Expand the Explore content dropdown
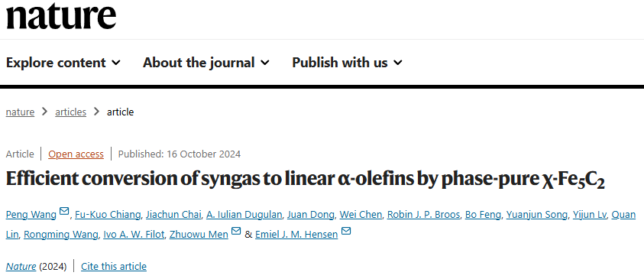 tap(63, 63)
